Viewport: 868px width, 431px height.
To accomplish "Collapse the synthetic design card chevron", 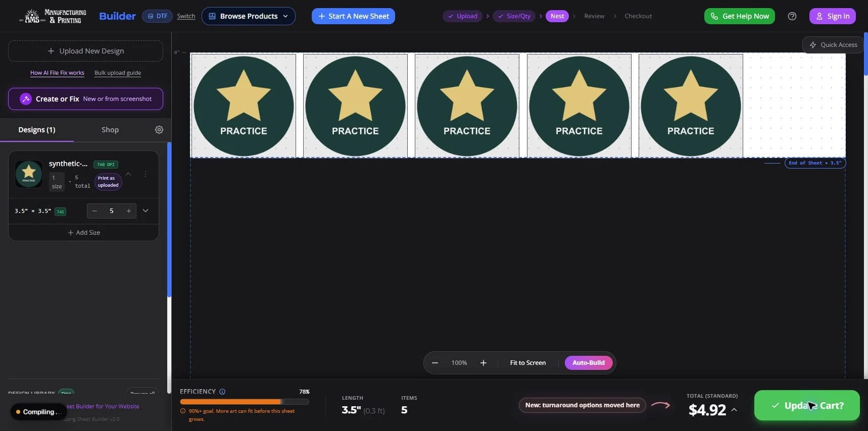I will click(x=128, y=174).
